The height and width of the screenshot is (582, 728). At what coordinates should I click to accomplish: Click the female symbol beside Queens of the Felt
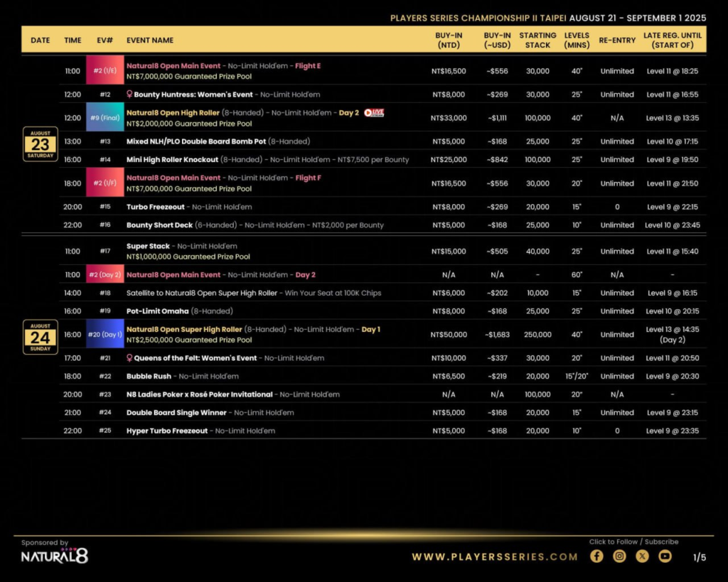pos(130,358)
